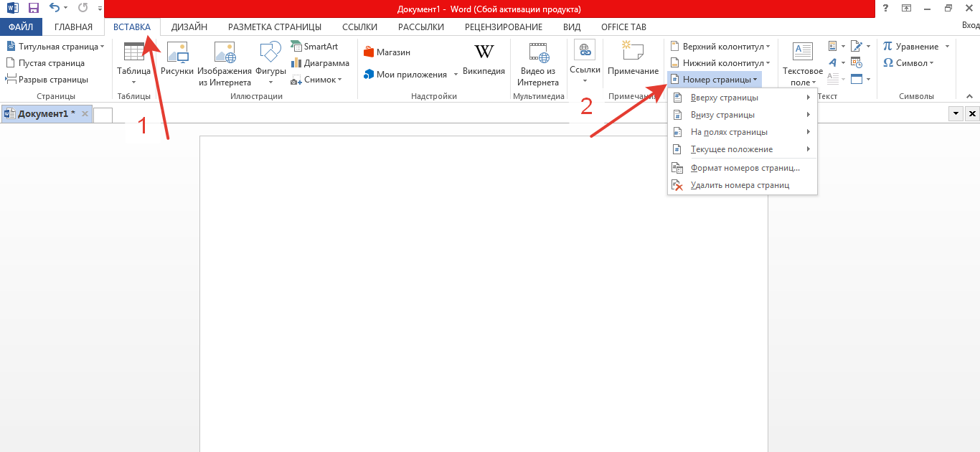
Task: Click Разрыв страницы button
Action: tap(47, 80)
